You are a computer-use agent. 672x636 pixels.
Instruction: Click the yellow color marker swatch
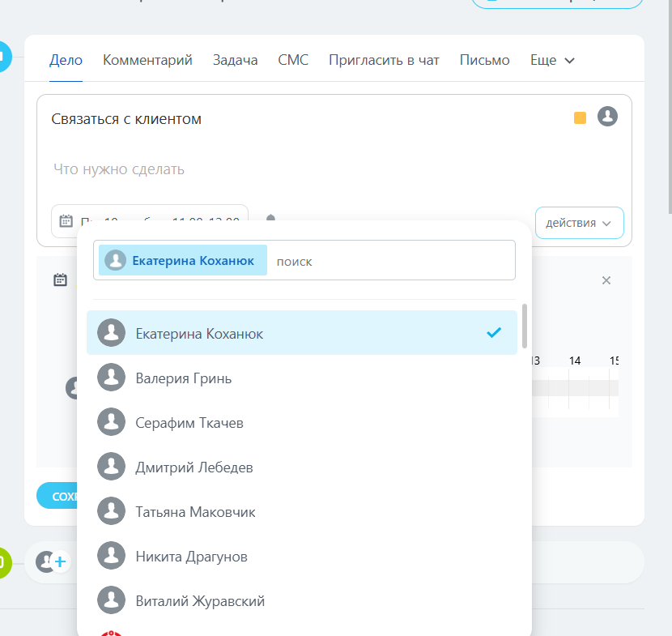pos(580,118)
